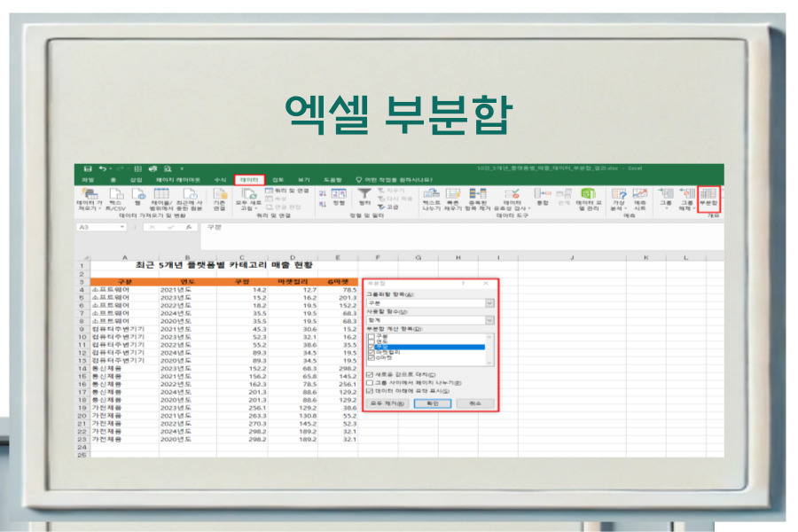This screenshot has height=532, width=798.
Task: Toggle G마켓 checkbox in subtotal list
Action: [x=371, y=358]
